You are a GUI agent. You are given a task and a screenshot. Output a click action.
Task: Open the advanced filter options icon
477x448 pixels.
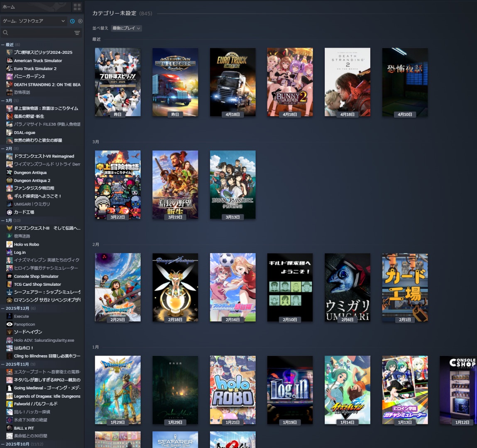click(77, 33)
